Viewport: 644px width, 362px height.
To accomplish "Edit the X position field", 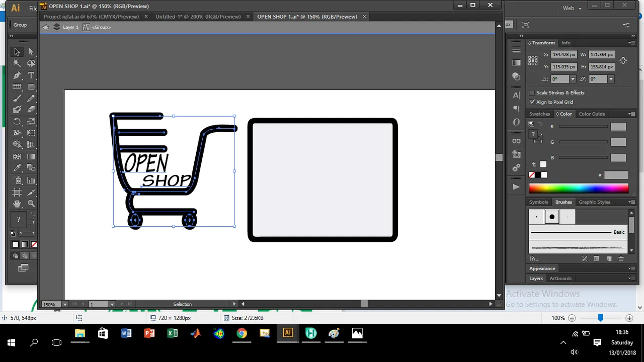I will [x=563, y=54].
